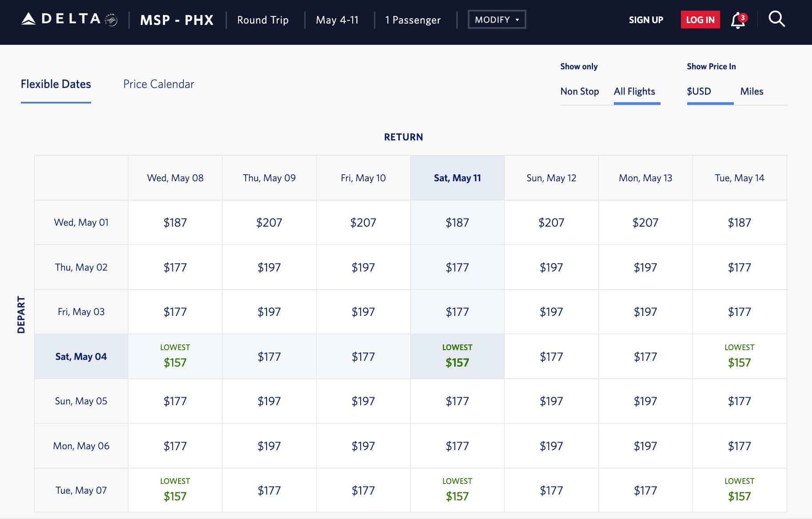Switch price display to Miles
Image resolution: width=812 pixels, height=519 pixels.
point(752,91)
